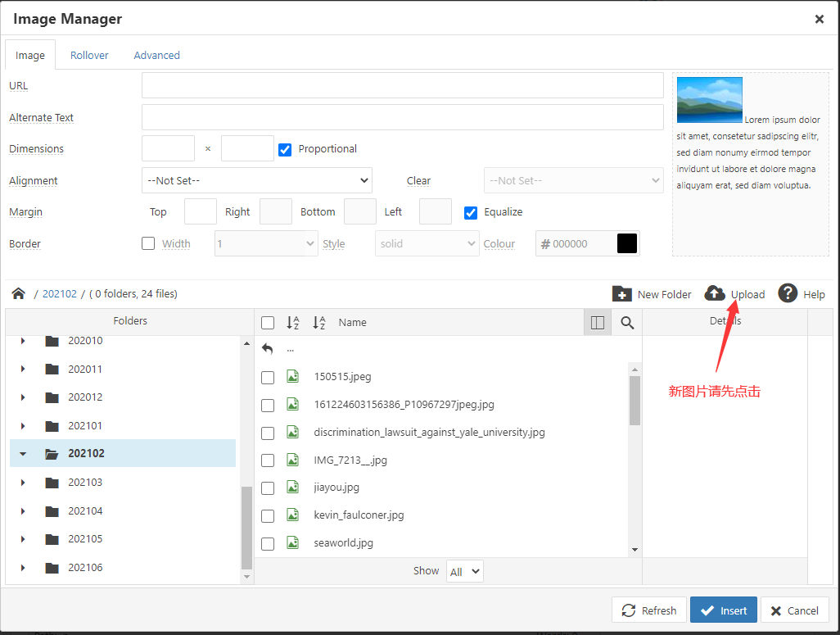The height and width of the screenshot is (635, 840).
Task: Open the Alignment dropdown
Action: tap(257, 180)
